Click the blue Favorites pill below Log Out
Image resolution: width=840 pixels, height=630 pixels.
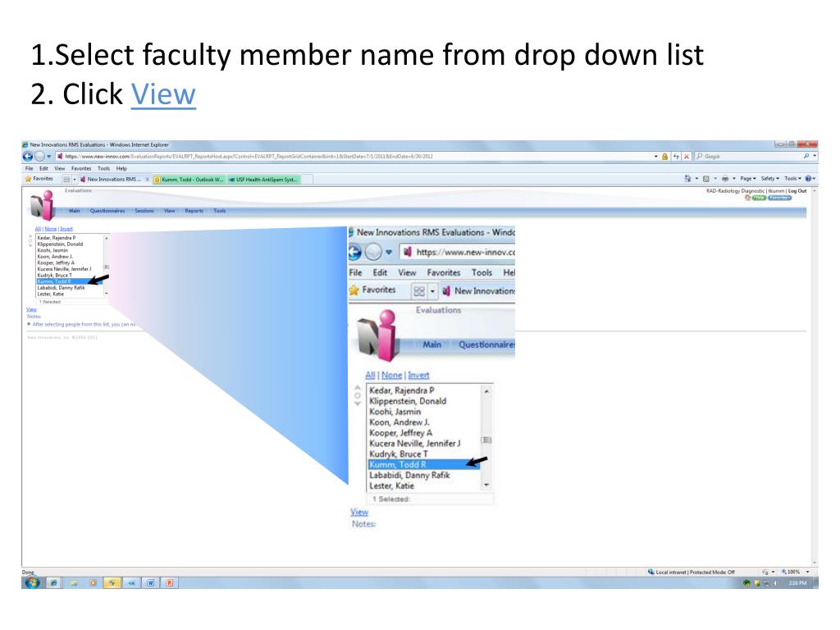click(x=779, y=198)
